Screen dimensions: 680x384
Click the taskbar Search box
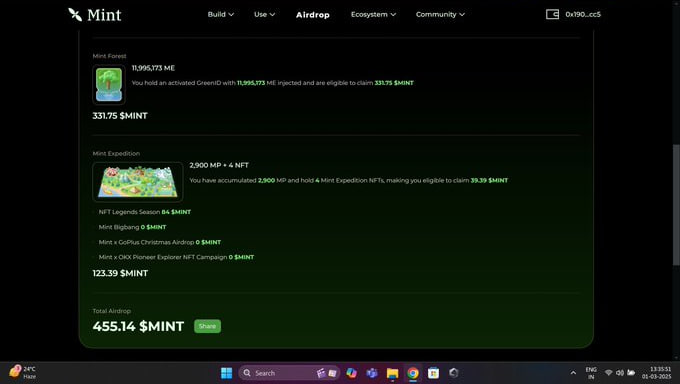click(289, 373)
